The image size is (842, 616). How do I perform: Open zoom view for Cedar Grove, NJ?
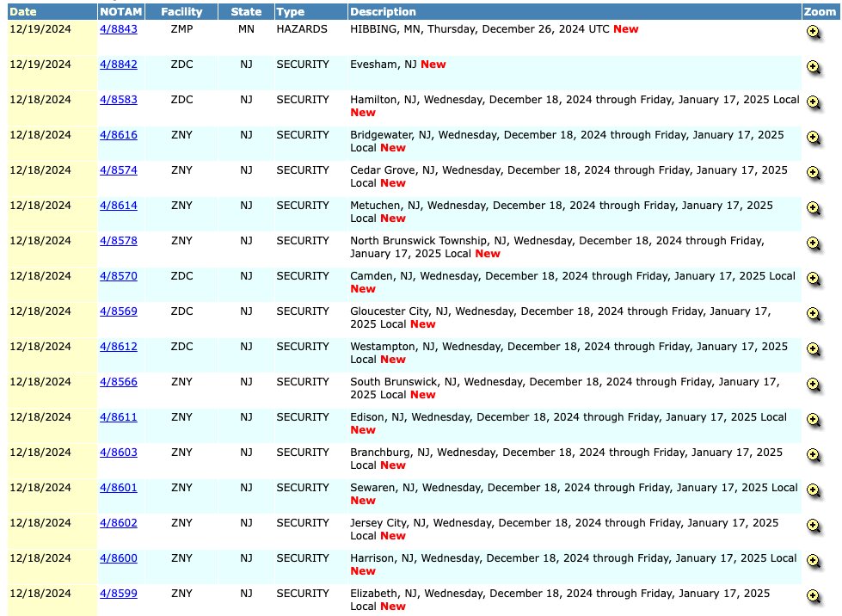(813, 173)
